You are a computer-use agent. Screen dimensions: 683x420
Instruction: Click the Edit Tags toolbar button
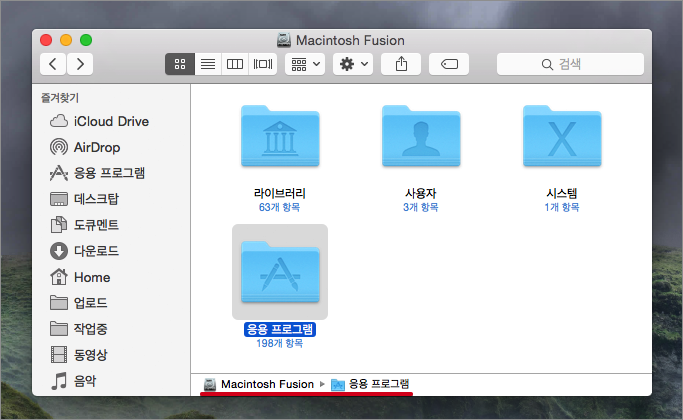(x=449, y=64)
